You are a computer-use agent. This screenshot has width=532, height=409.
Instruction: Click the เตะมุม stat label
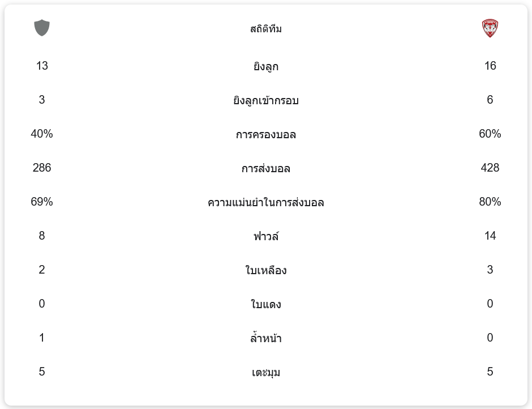[x=266, y=373]
